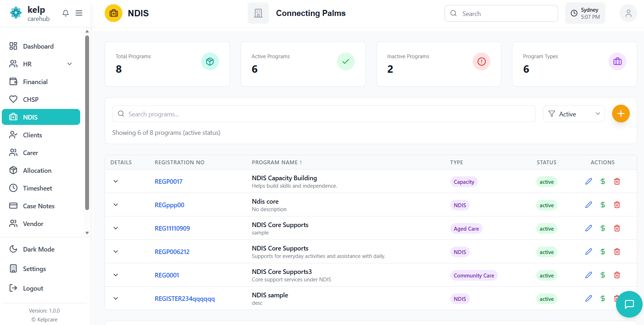
Task: Delete the REG11110909 program row
Action: coord(617,228)
